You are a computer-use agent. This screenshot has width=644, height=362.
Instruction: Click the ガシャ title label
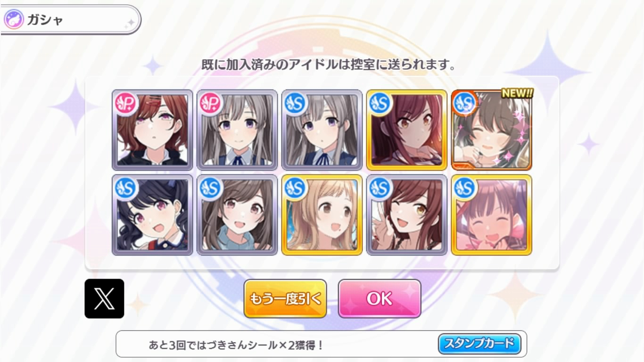point(45,20)
